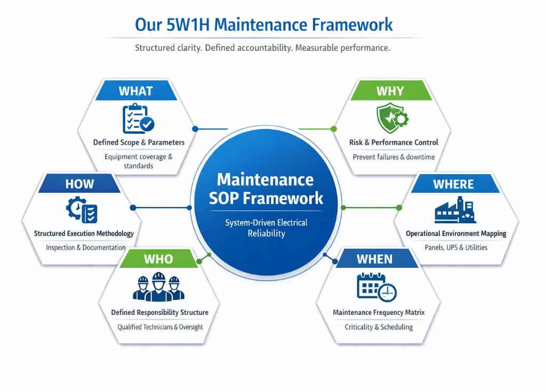This screenshot has height=392, width=546.
Task: Click the Operational Environment Mapping label
Action: (x=456, y=233)
